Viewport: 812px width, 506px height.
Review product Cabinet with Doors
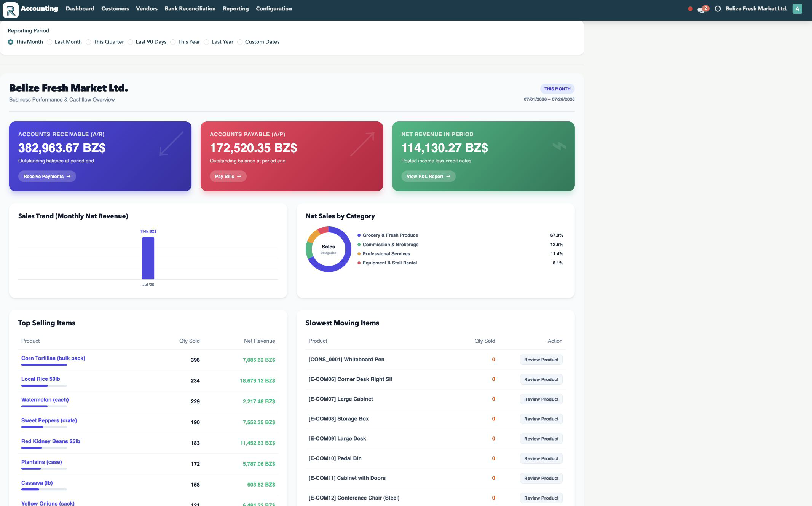pos(541,478)
